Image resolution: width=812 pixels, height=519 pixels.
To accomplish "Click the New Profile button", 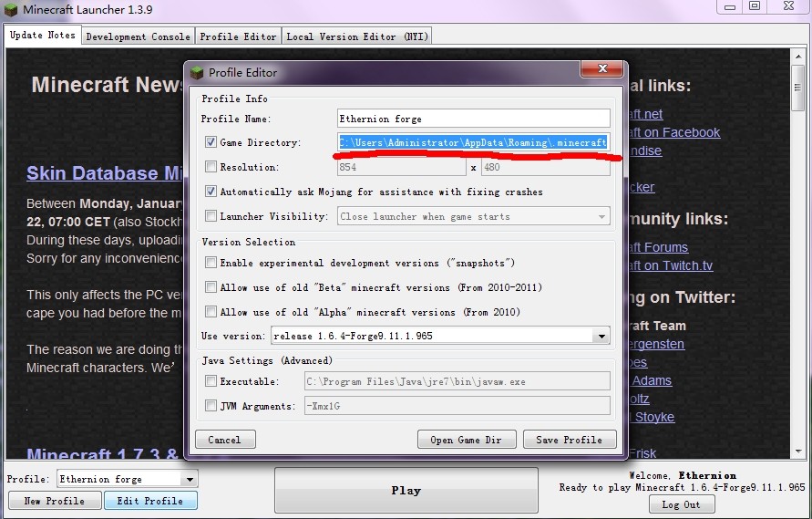I will (x=55, y=501).
